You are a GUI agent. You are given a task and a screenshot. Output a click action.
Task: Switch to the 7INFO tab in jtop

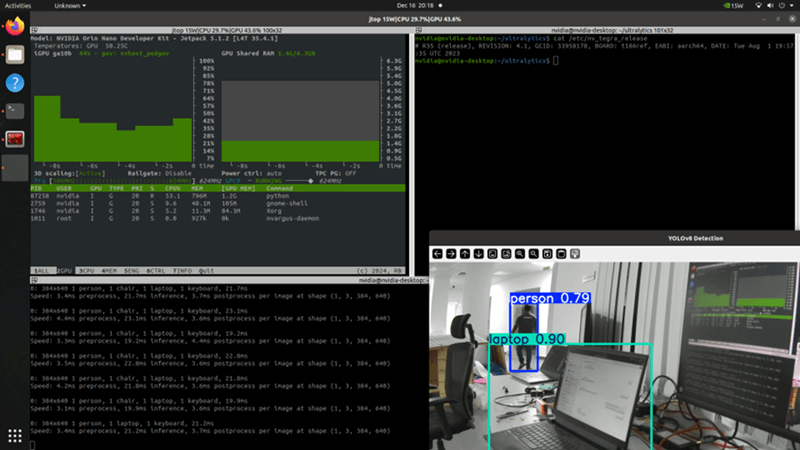coord(183,271)
